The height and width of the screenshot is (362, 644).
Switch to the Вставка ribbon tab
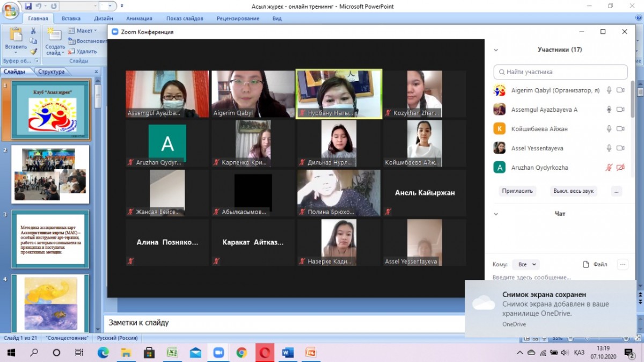[71, 18]
